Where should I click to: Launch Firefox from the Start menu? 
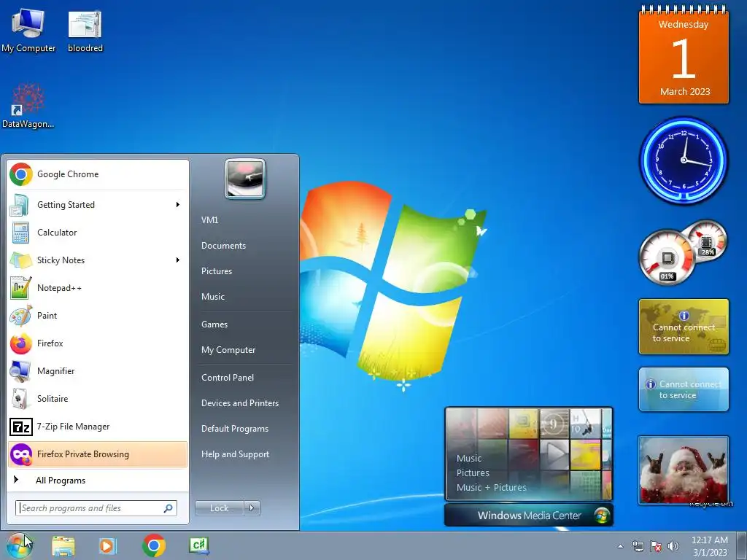point(98,343)
